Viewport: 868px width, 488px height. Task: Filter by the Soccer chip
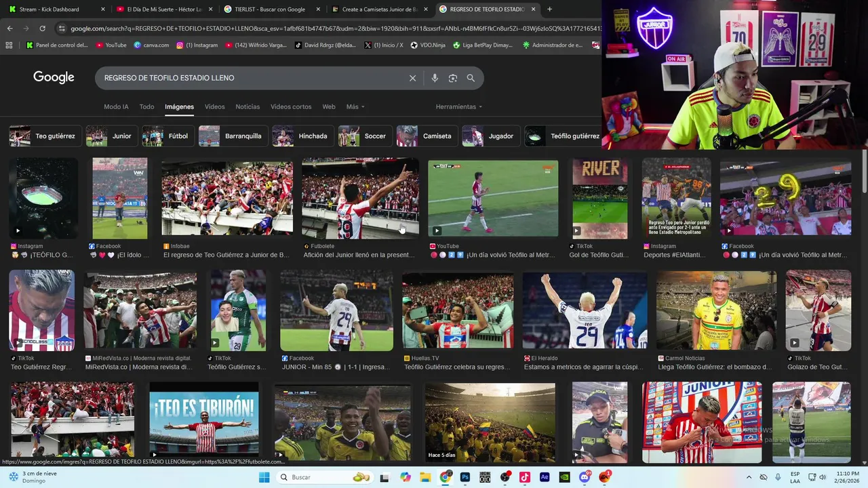366,136
